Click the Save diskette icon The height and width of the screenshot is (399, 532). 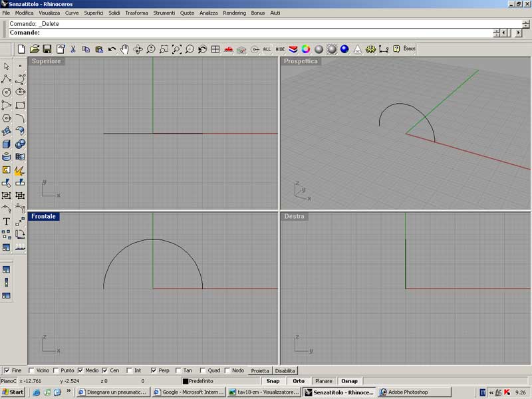(x=47, y=49)
